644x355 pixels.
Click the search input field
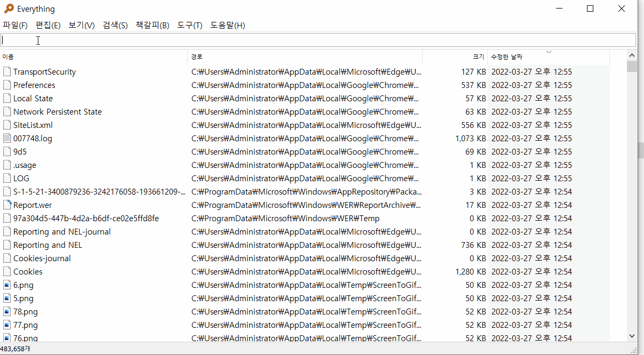pos(318,40)
